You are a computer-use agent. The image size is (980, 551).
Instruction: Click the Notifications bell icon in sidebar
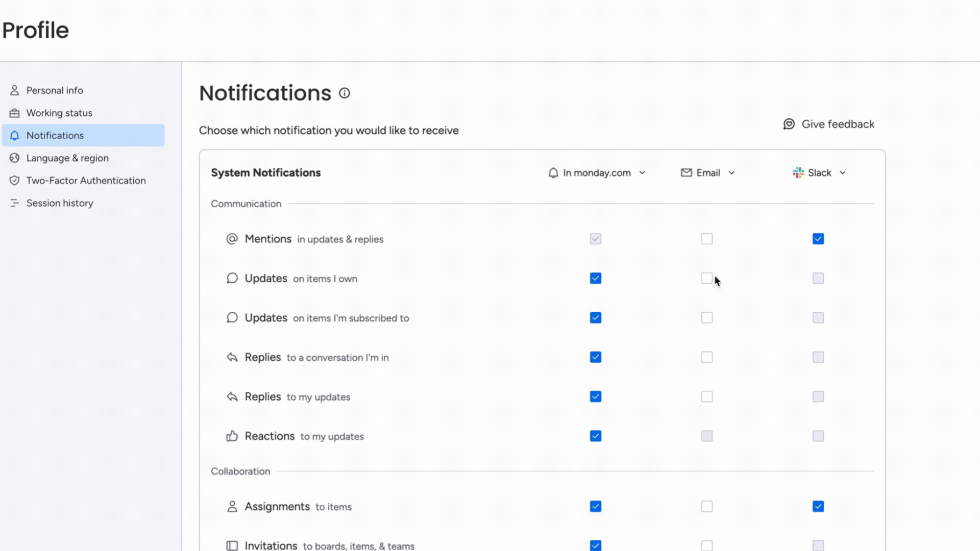click(14, 135)
